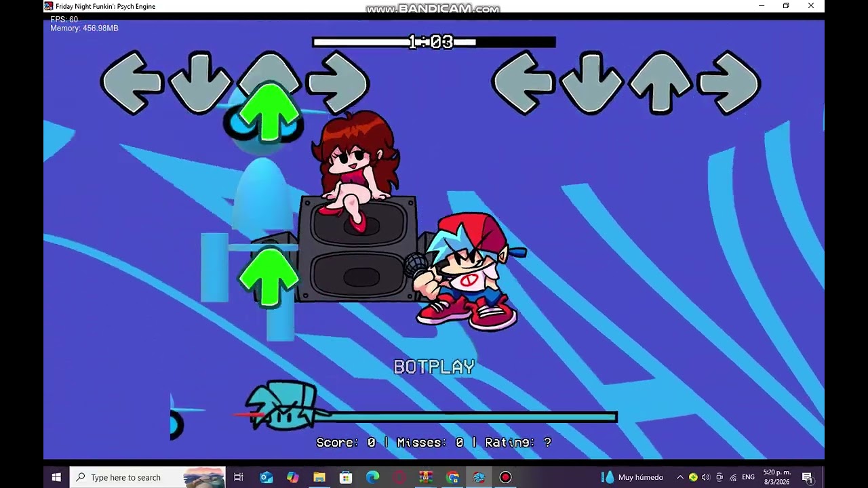Click the green up note at the opponent's receptors
Screen dimensions: 868x488
click(269, 113)
